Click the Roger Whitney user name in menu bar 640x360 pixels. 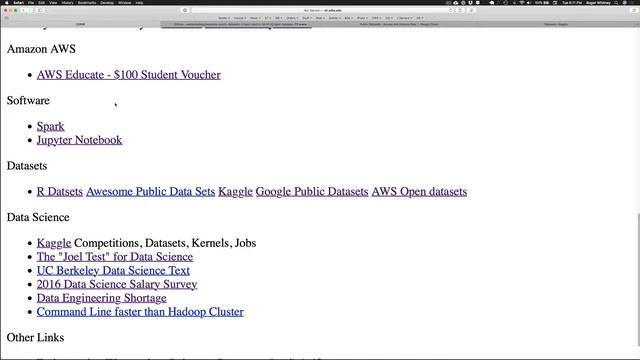coord(598,3)
